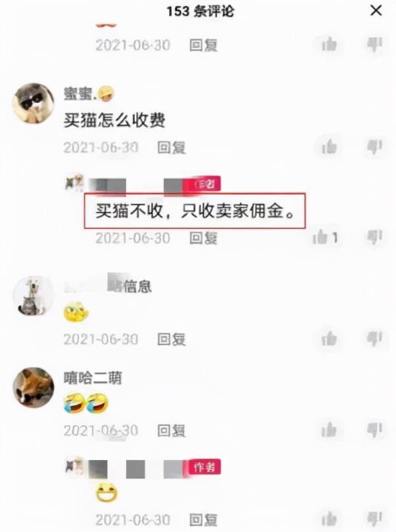
Task: Like the topmost partially visible comment
Action: click(x=329, y=44)
